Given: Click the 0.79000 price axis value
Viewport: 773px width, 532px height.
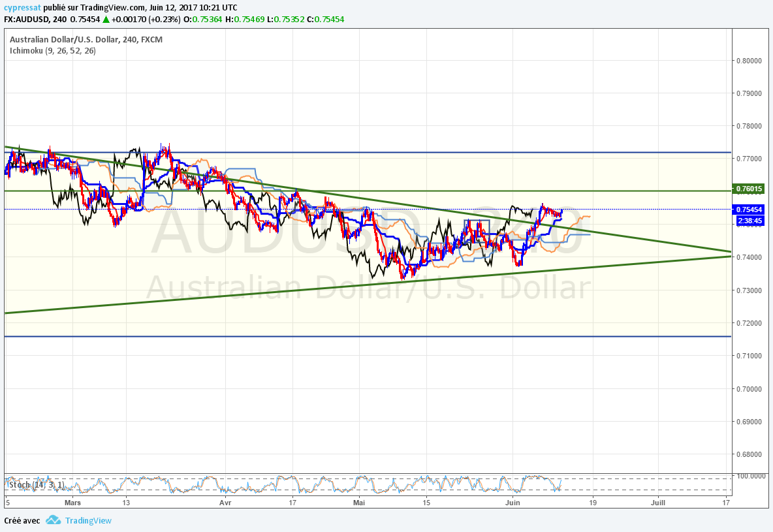Looking at the screenshot, I should tap(749, 93).
